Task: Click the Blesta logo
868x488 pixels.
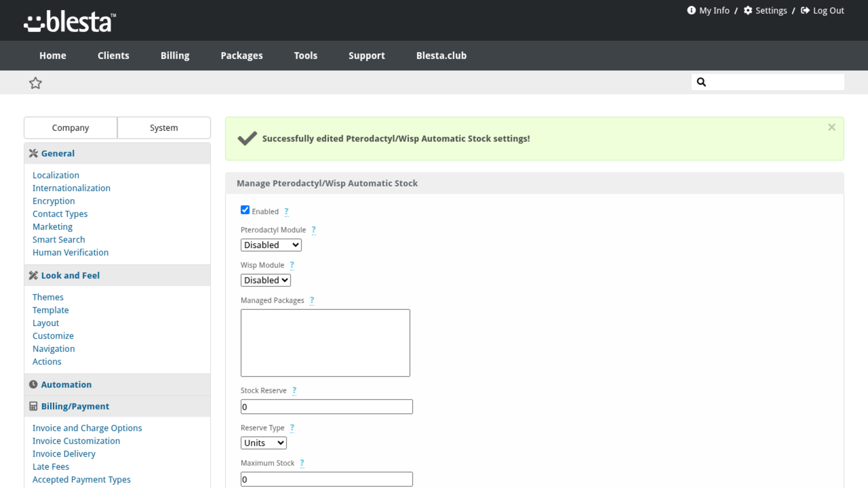Action: pos(70,21)
